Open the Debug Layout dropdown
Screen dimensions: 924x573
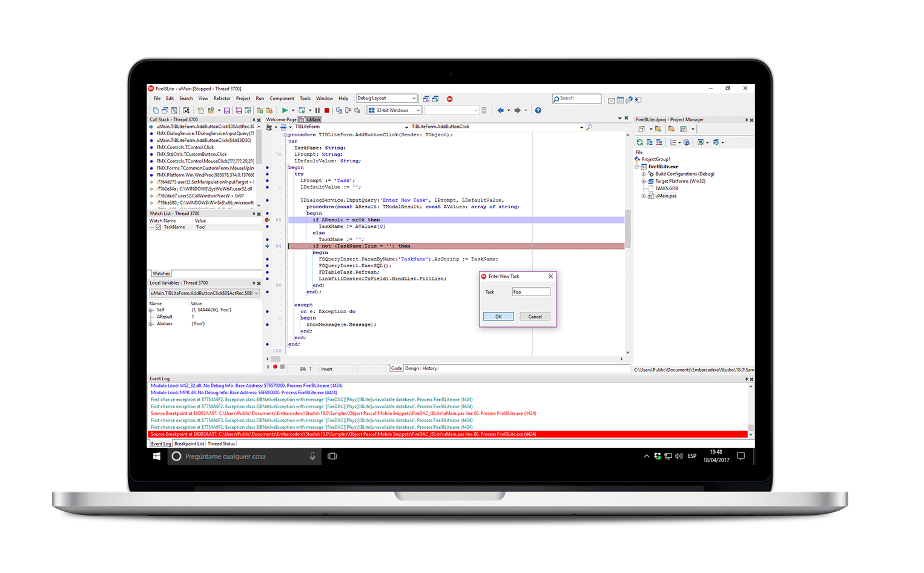[414, 98]
